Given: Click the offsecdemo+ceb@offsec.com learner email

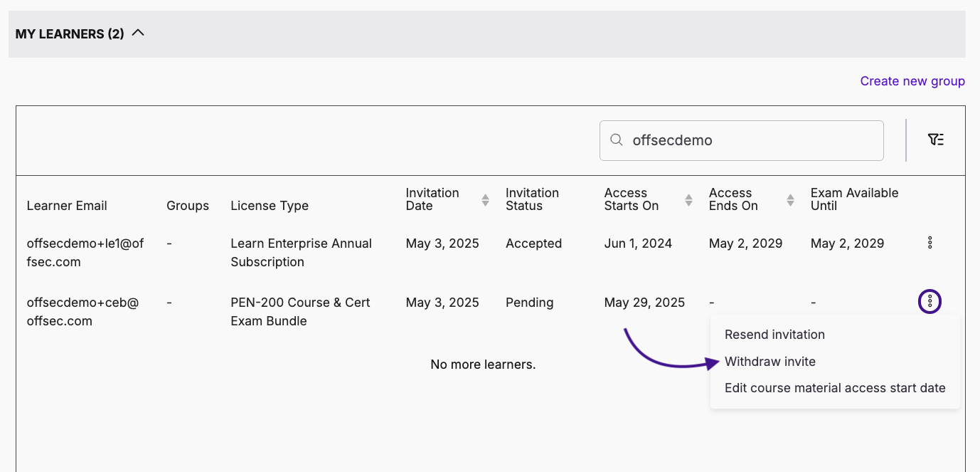Looking at the screenshot, I should point(82,312).
